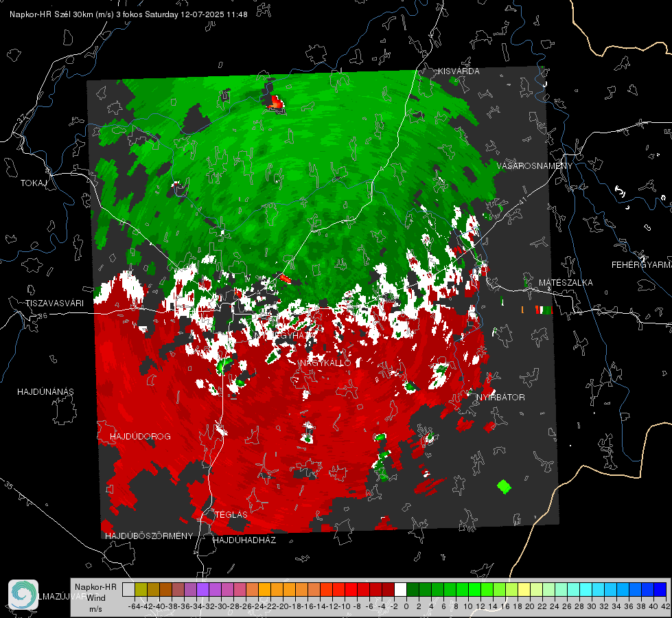Click the NAGYKÁLLÓ city label

(x=326, y=363)
